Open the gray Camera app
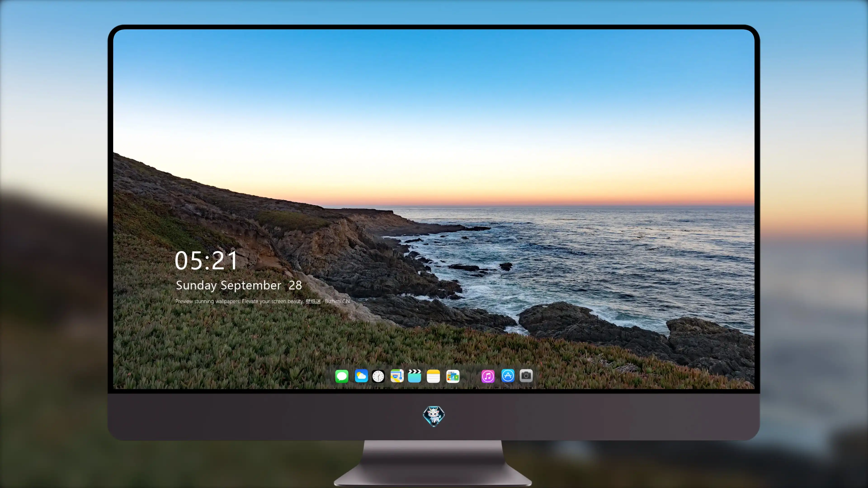Viewport: 868px width, 488px height. click(526, 376)
